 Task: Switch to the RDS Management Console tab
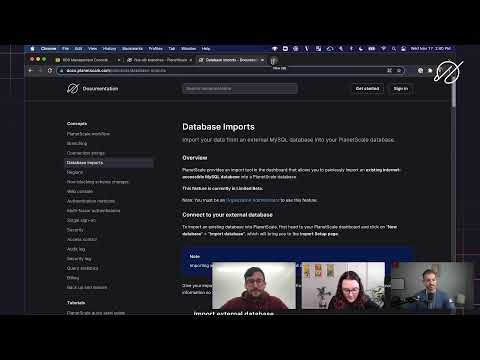85,60
